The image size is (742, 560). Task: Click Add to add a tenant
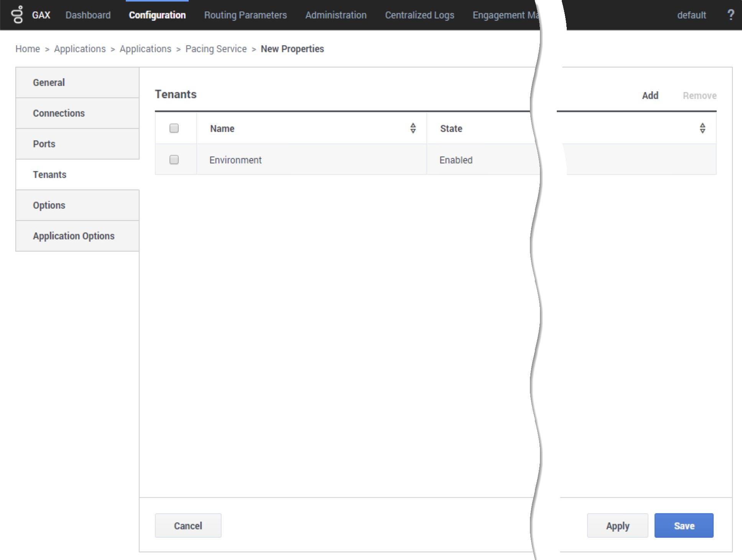[x=650, y=96]
